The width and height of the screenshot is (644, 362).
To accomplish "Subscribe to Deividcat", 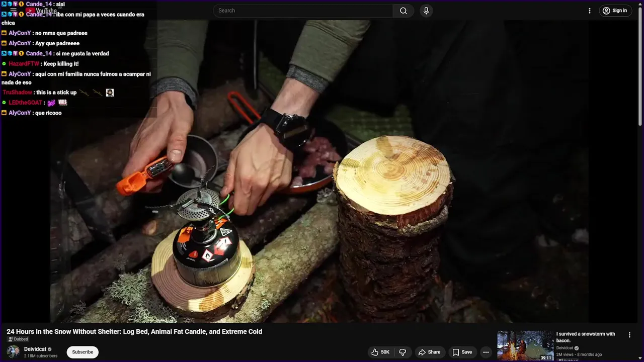I will (83, 352).
